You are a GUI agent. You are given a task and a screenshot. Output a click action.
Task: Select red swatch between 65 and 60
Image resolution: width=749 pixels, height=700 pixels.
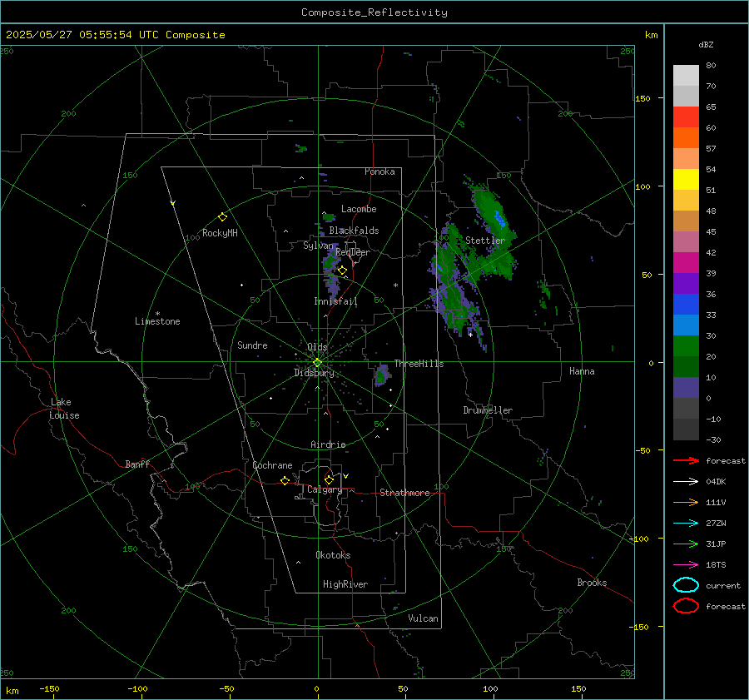[686, 117]
